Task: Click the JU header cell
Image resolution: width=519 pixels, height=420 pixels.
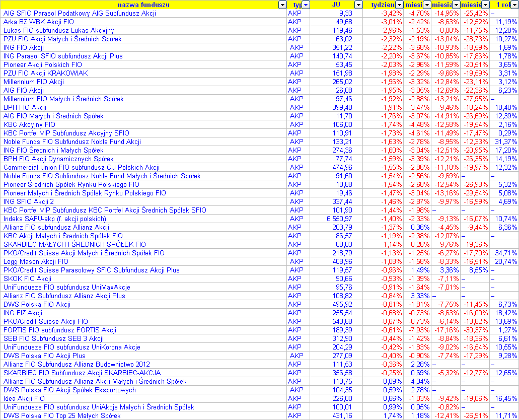Action: pos(336,5)
